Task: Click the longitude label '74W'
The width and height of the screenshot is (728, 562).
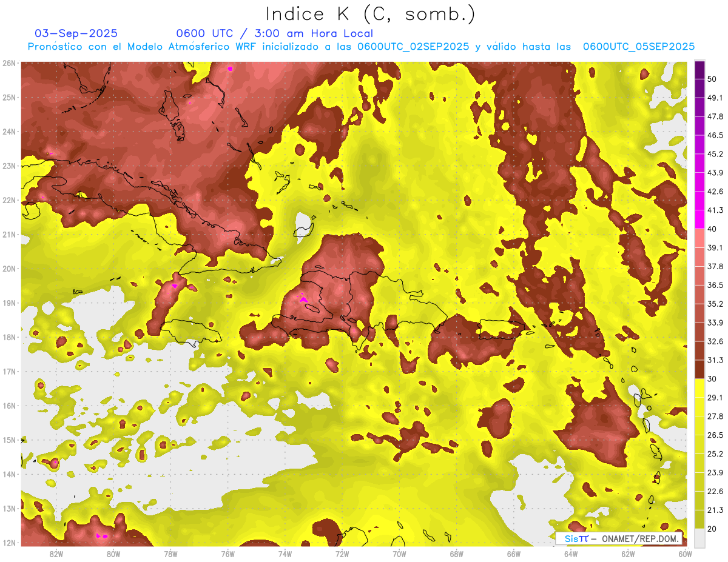Action: 285,554
